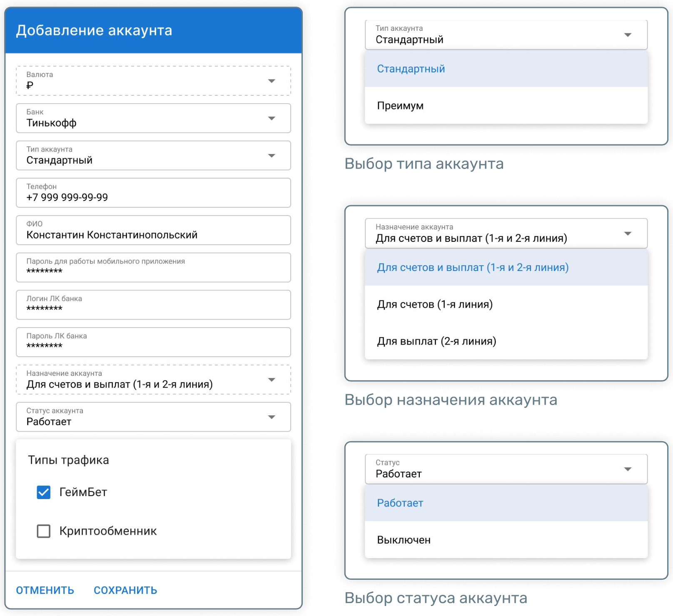Collapse the Статус dropdown arrow in right panel
The height and width of the screenshot is (616, 673).
pos(628,469)
